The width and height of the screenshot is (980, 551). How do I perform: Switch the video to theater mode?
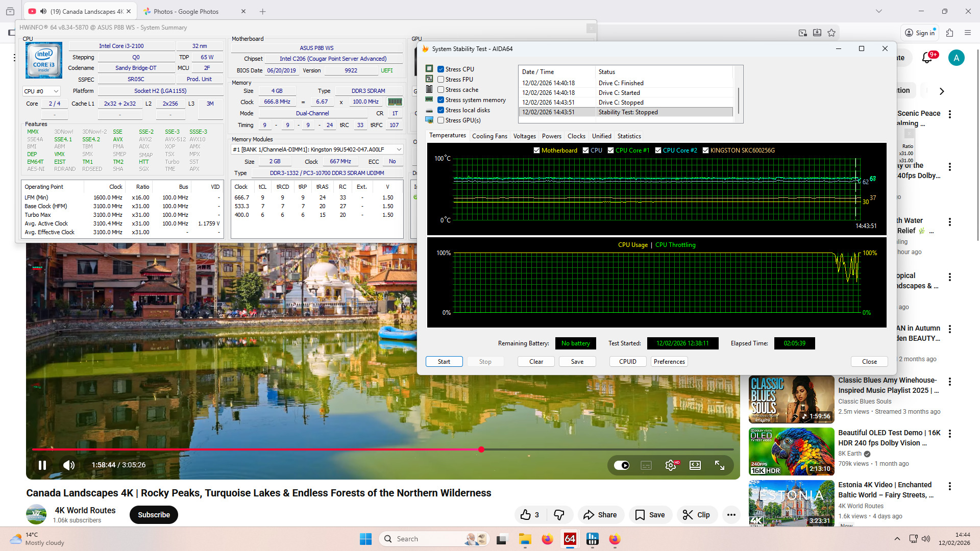click(x=695, y=465)
